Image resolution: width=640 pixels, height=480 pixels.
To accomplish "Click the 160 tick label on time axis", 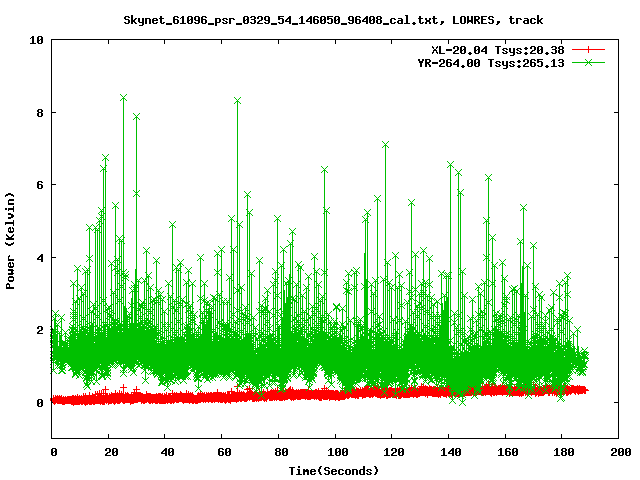I will 505,452.
